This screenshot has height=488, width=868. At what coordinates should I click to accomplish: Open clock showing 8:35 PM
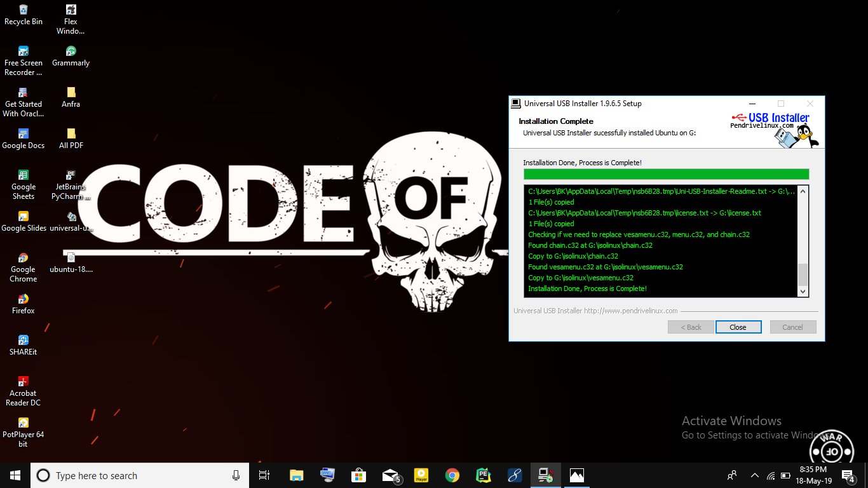pyautogui.click(x=813, y=475)
